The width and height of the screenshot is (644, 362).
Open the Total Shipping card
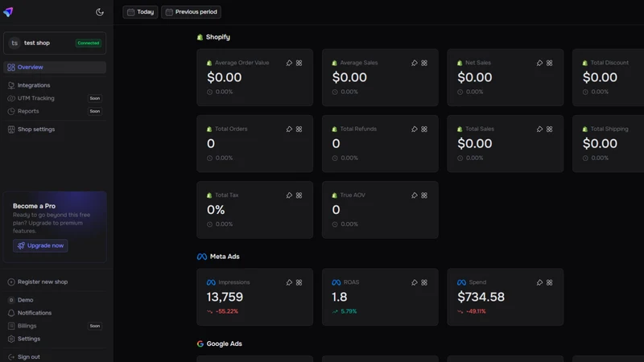609,144
